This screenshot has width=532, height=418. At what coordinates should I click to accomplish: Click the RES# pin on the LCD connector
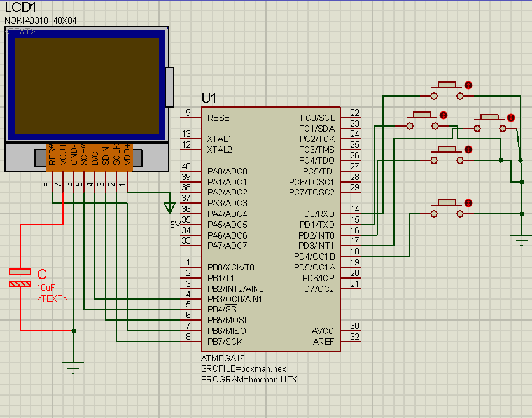click(52, 155)
